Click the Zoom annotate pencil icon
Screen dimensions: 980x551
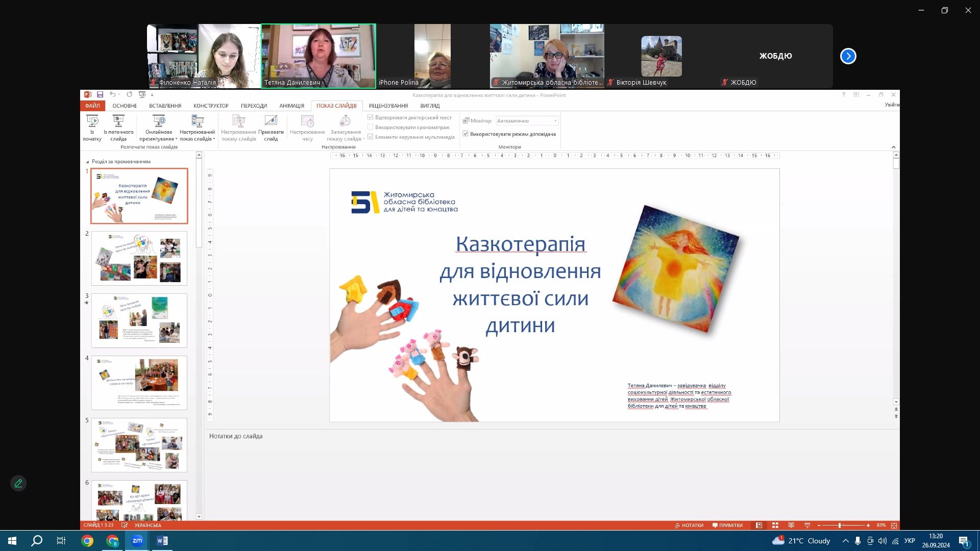[x=18, y=483]
